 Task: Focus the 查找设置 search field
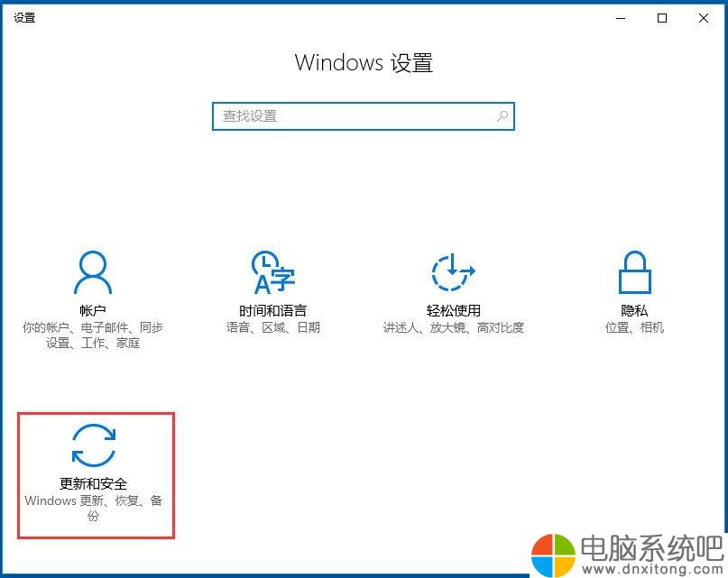coord(364,116)
